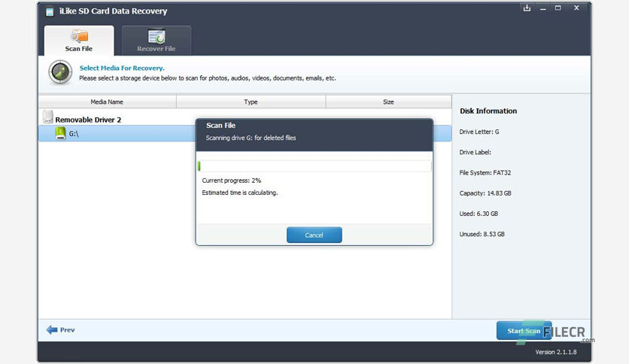Click the download arrow icon in title bar
629x364 pixels.
527,8
